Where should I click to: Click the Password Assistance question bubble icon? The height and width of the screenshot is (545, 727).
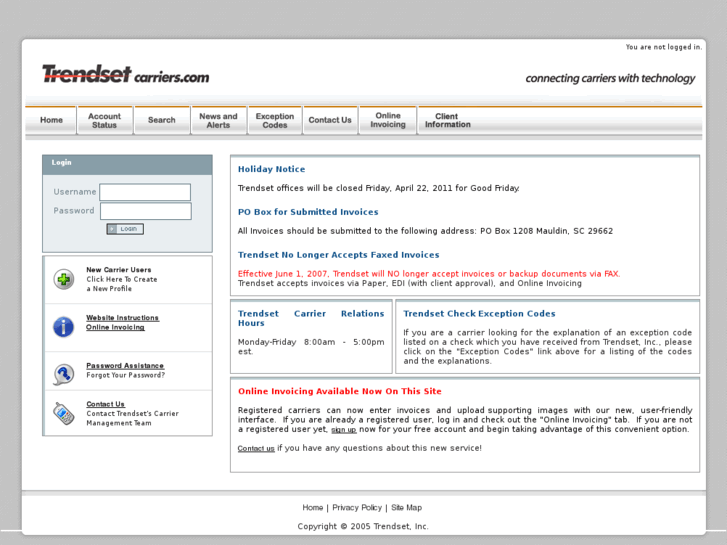point(64,374)
